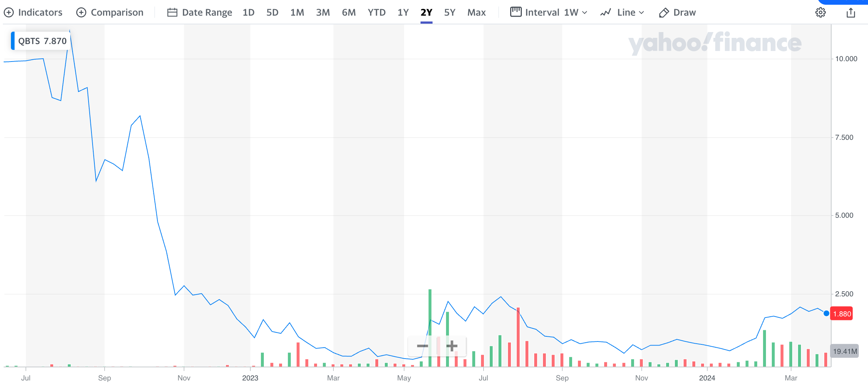
Task: Click the Comparison plus icon
Action: (x=81, y=12)
